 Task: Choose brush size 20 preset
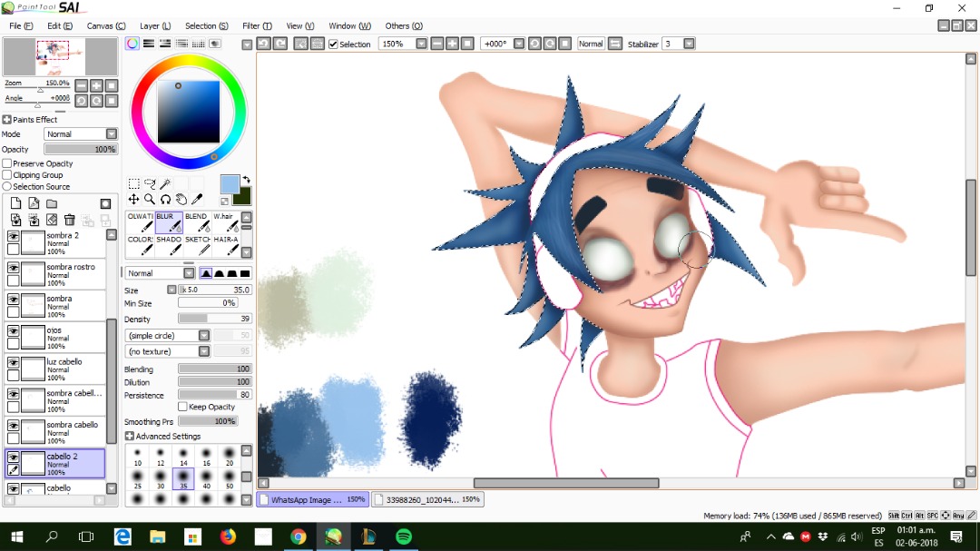pos(230,458)
